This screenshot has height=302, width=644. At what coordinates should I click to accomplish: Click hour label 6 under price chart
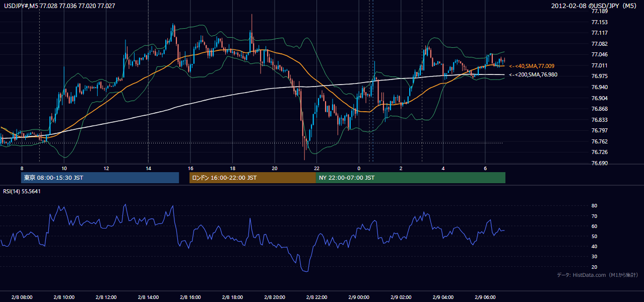point(485,168)
